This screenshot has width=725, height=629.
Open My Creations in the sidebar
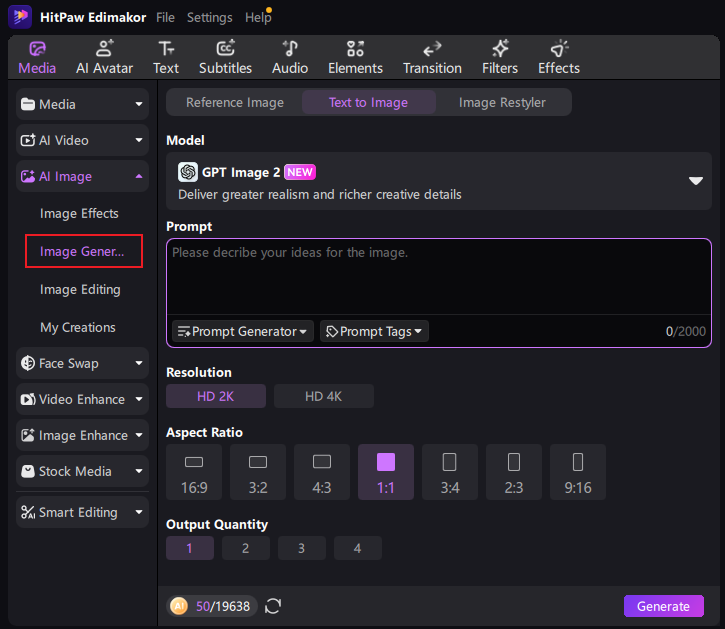[78, 327]
